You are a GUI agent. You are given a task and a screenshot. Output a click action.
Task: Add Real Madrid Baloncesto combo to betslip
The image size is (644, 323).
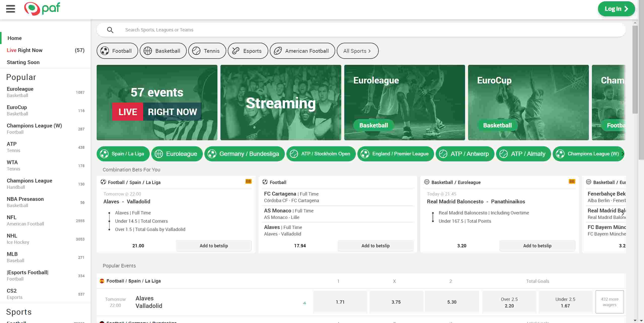pyautogui.click(x=537, y=246)
